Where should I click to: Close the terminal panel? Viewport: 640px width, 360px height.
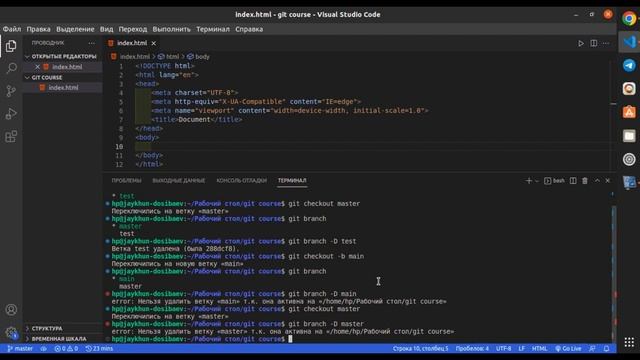tap(608, 180)
